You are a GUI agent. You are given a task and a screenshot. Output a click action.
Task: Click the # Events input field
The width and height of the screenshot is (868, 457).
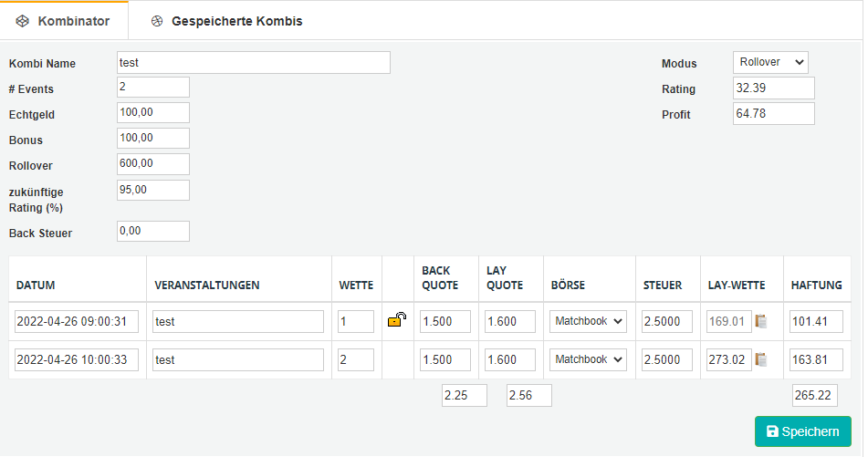(x=153, y=88)
